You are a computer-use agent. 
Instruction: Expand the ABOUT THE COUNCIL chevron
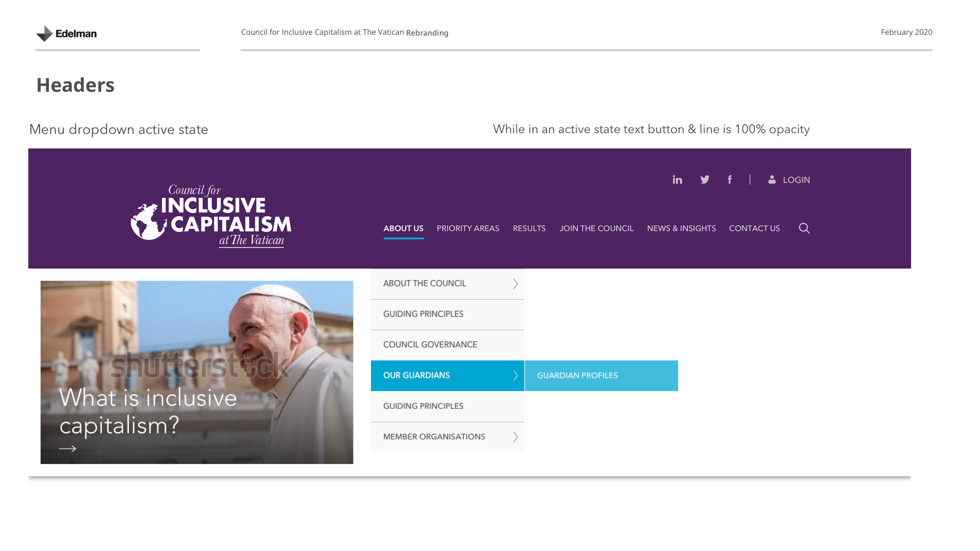point(515,284)
